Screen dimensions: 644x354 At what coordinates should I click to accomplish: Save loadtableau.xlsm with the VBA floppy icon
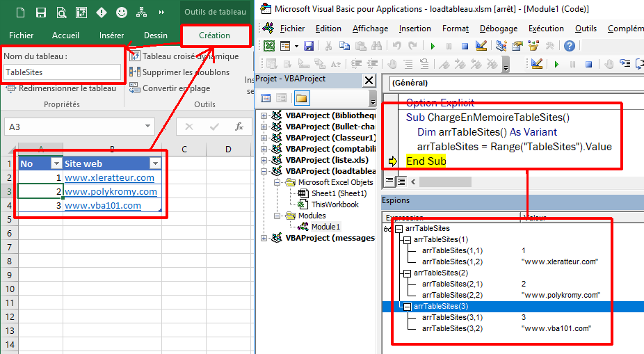coord(309,46)
